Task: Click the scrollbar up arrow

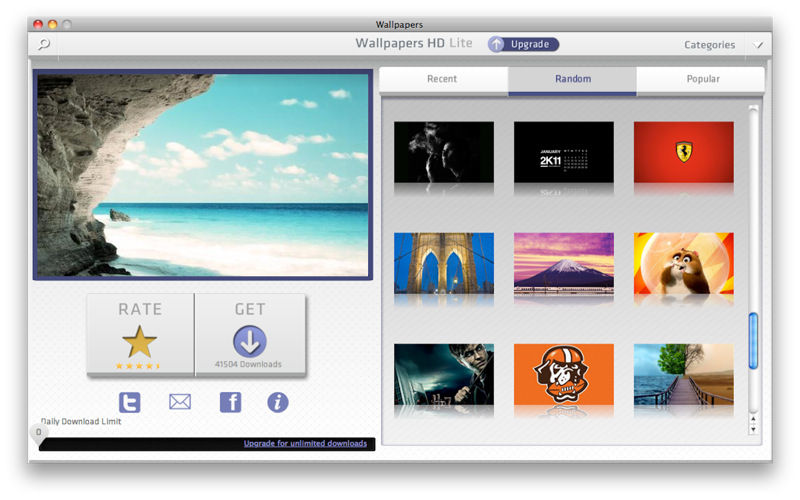Action: 753,419
